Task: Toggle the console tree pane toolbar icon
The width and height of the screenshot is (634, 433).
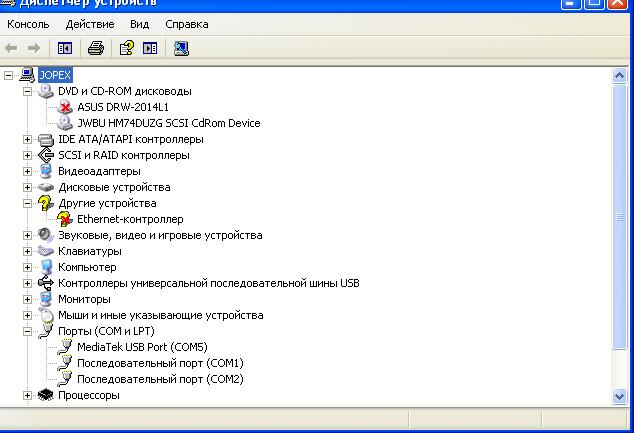Action: click(64, 48)
